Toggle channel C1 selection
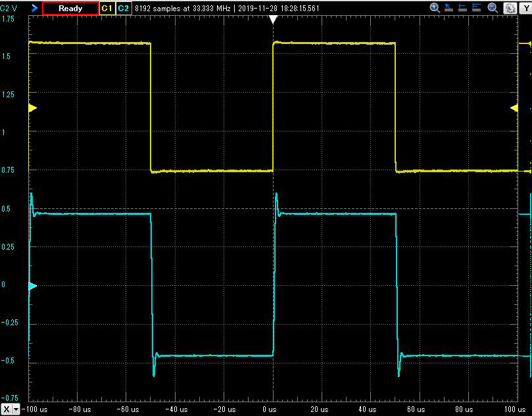This screenshot has width=532, height=416. [x=107, y=9]
